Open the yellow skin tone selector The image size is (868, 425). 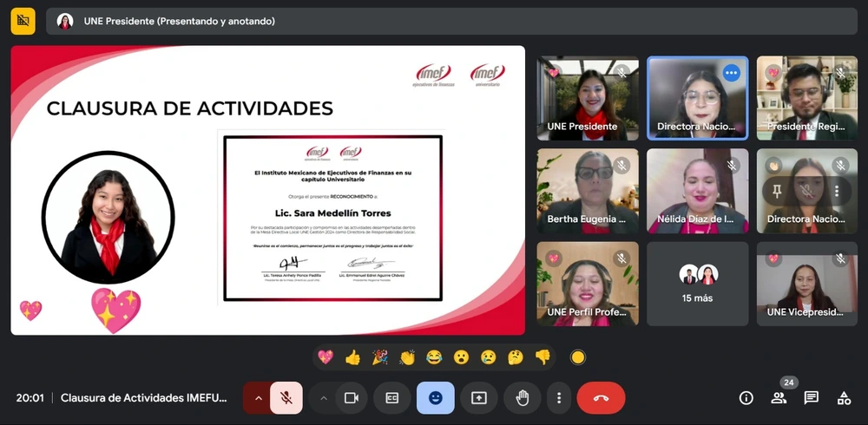577,357
